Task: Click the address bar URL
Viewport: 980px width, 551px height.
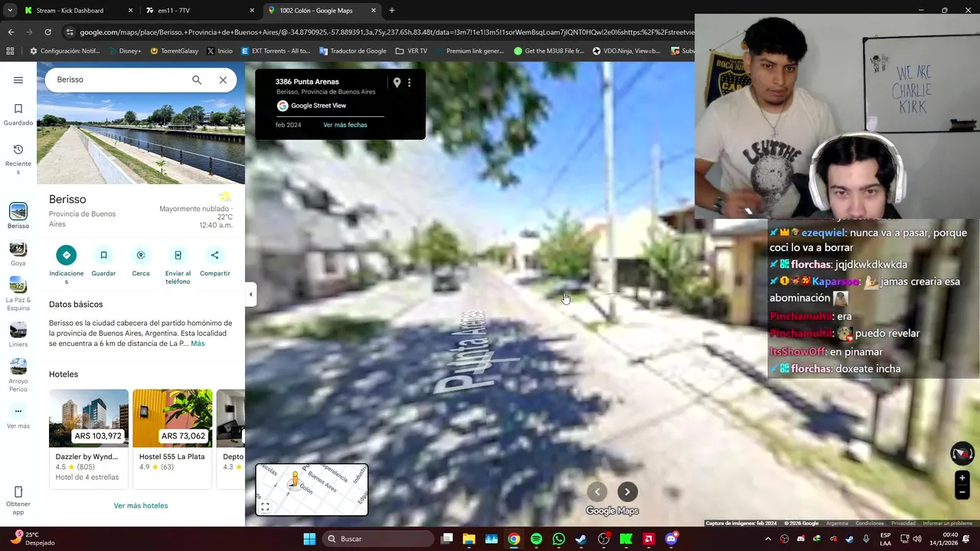Action: coord(387,32)
